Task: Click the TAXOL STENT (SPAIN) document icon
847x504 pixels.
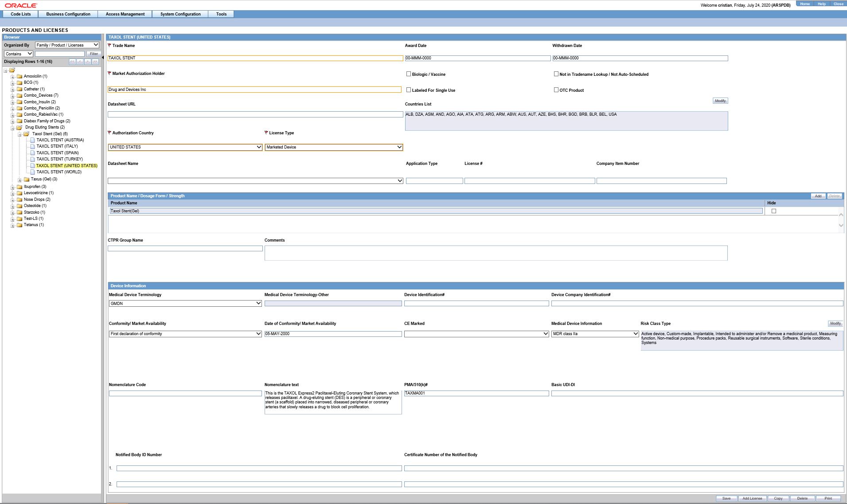Action: tap(33, 153)
